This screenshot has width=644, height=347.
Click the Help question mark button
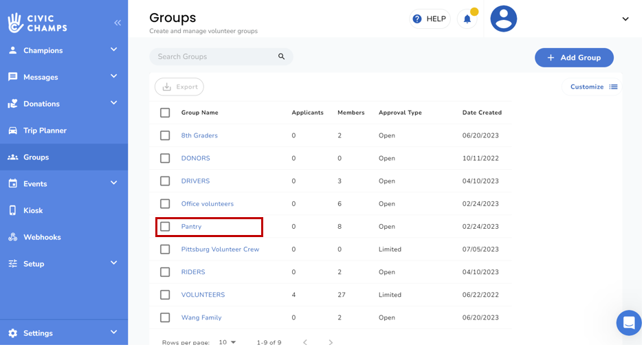pyautogui.click(x=430, y=19)
